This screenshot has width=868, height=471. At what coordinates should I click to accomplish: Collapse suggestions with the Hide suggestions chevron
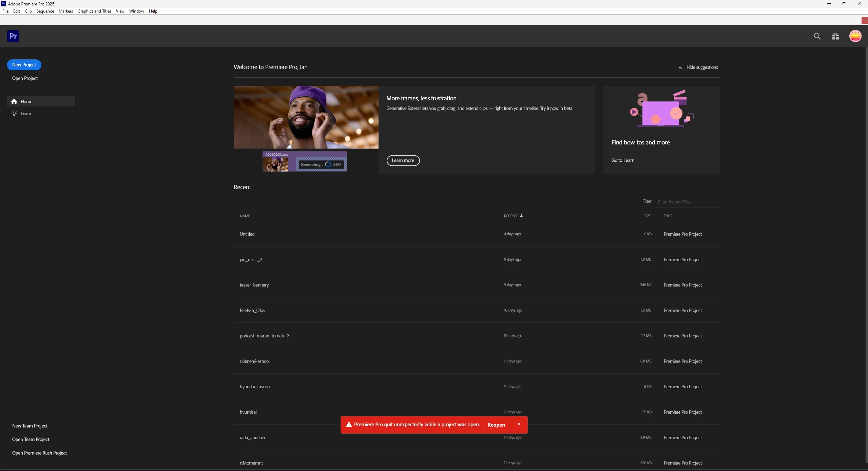pos(680,67)
